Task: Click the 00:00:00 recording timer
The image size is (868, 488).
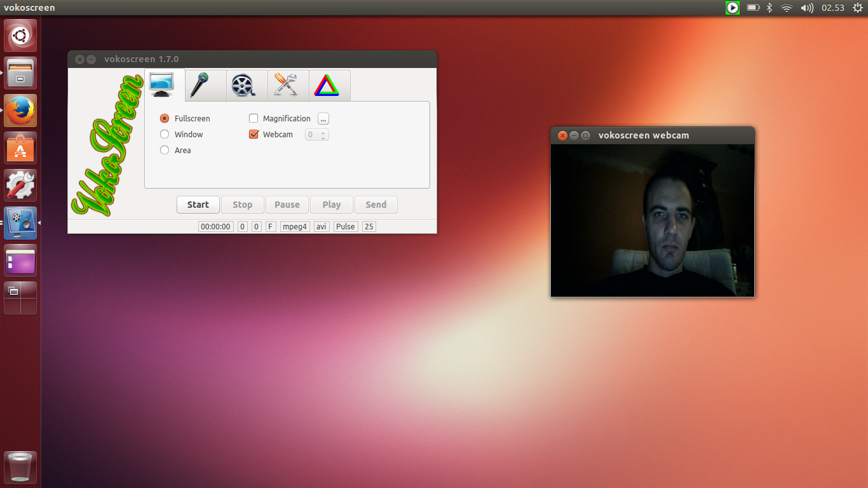Action: 215,226
